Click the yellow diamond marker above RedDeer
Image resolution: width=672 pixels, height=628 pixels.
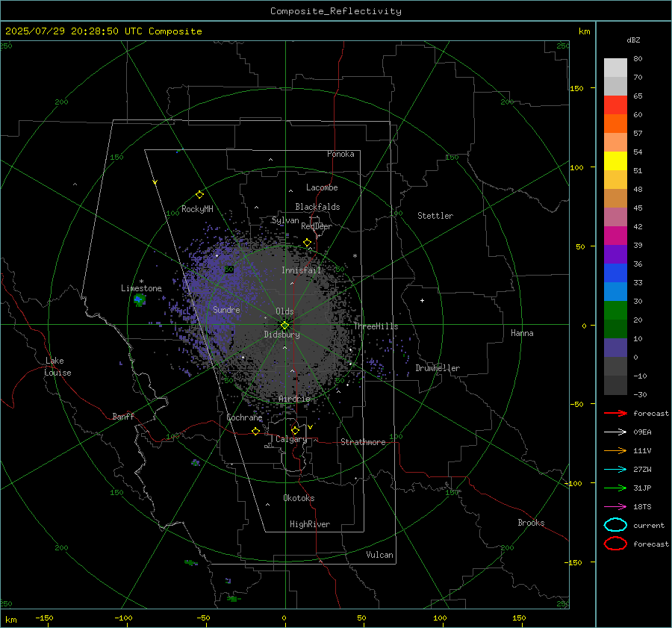[307, 243]
